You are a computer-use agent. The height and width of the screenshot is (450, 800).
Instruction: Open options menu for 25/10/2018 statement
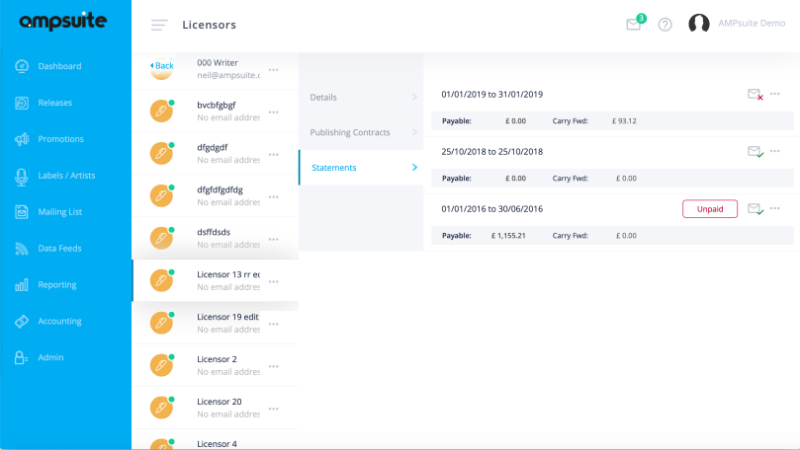(x=775, y=151)
